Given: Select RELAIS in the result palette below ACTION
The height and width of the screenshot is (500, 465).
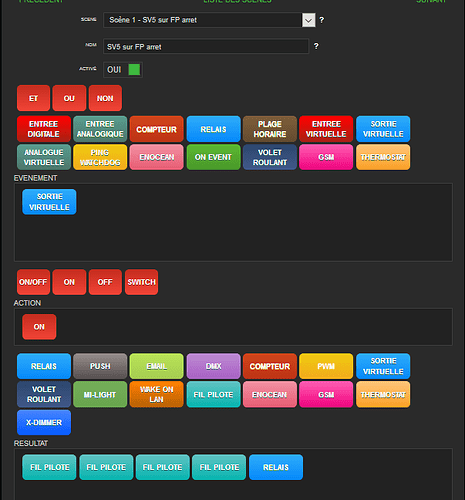Looking at the screenshot, I should click(44, 366).
